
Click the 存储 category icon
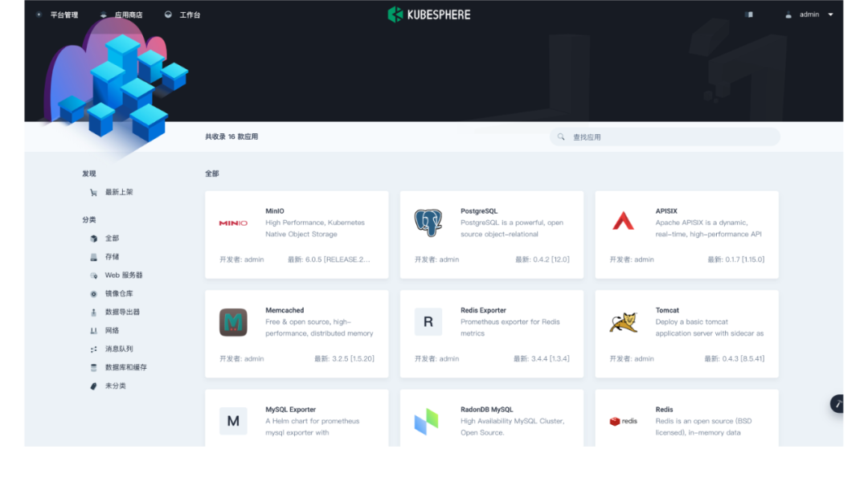pyautogui.click(x=93, y=256)
